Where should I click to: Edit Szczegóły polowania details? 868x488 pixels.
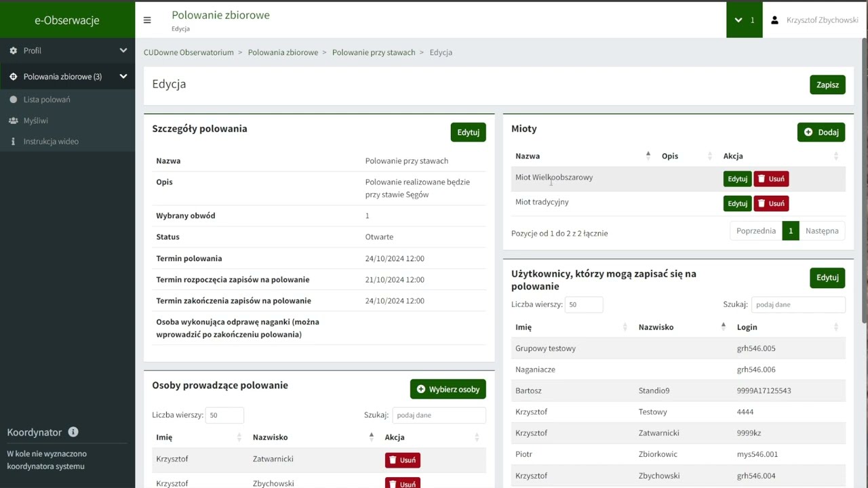(468, 132)
